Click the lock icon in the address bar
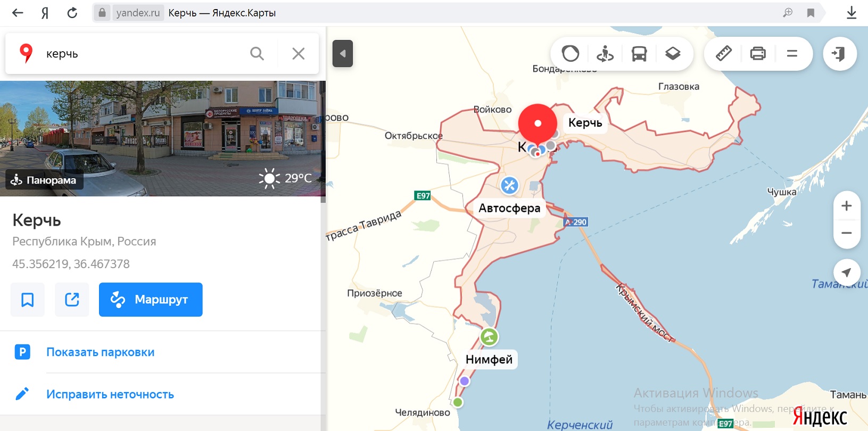This screenshot has height=431, width=868. pyautogui.click(x=102, y=13)
